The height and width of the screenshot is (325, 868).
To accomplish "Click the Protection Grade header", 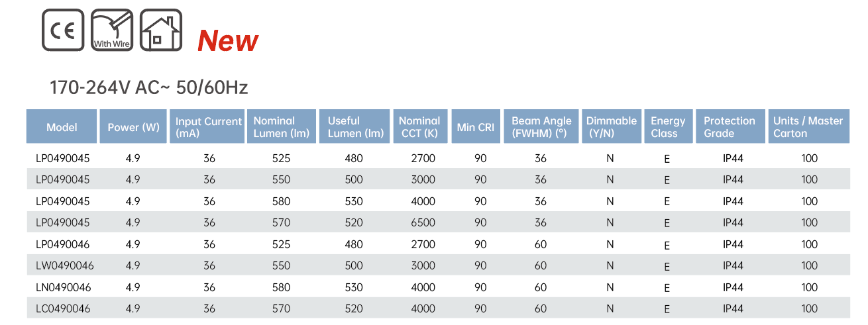I will [x=730, y=127].
